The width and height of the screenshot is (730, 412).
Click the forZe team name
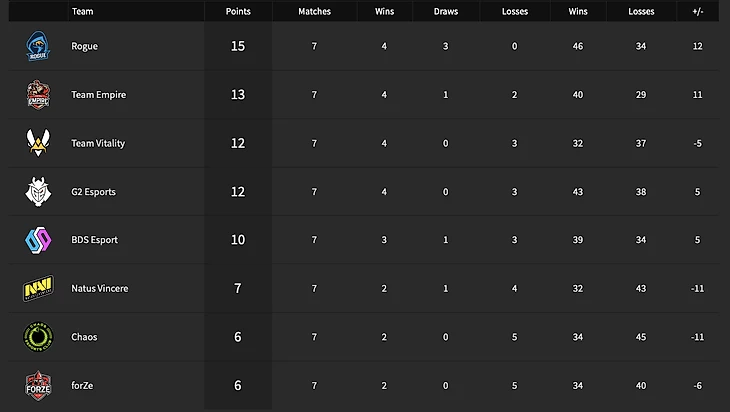pyautogui.click(x=82, y=385)
